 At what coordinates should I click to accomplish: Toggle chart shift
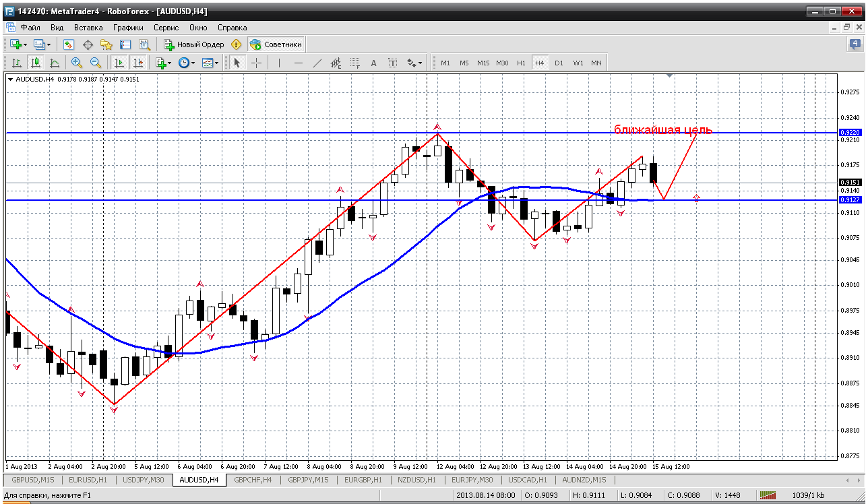click(x=138, y=63)
